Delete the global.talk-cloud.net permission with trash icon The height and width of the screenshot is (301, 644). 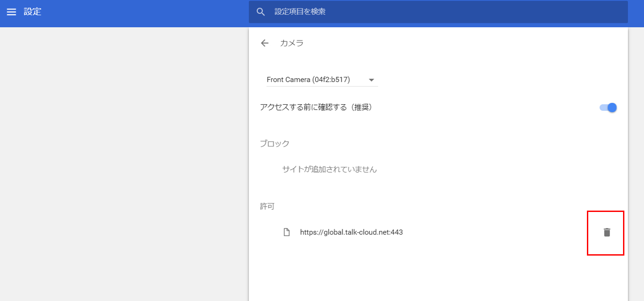pyautogui.click(x=607, y=232)
